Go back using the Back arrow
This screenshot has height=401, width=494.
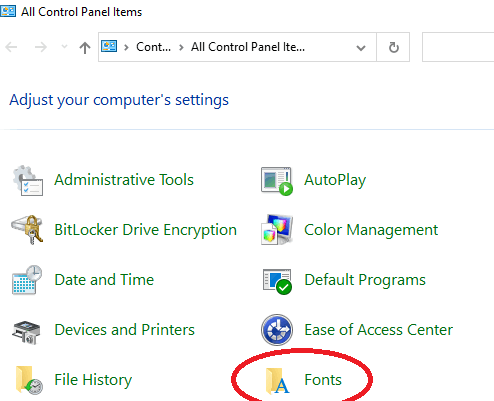(x=11, y=47)
